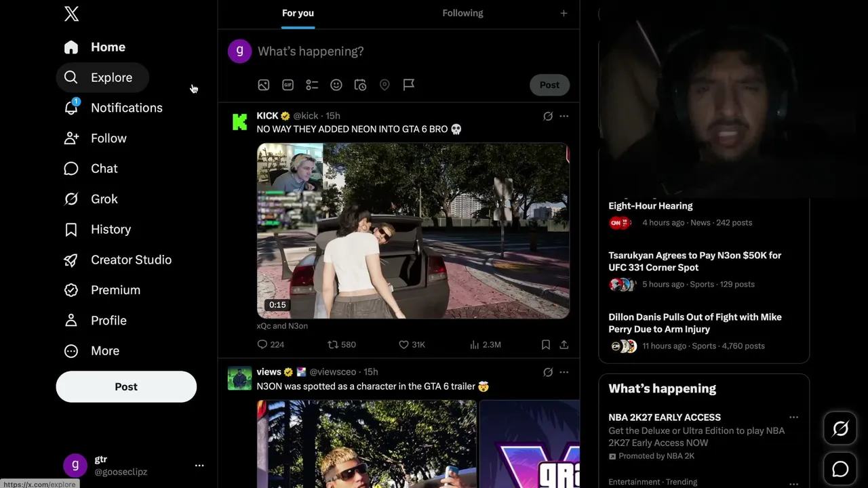Open account menu dots next to gtr

click(x=199, y=466)
